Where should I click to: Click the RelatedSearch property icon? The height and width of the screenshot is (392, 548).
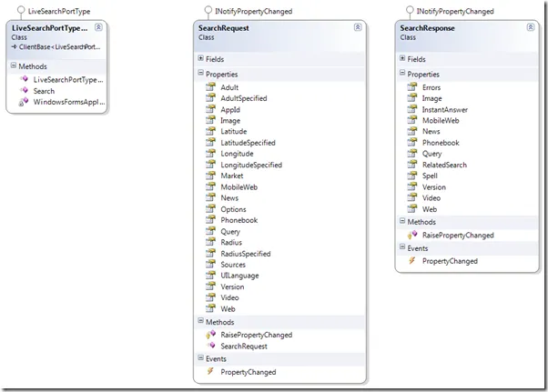412,164
